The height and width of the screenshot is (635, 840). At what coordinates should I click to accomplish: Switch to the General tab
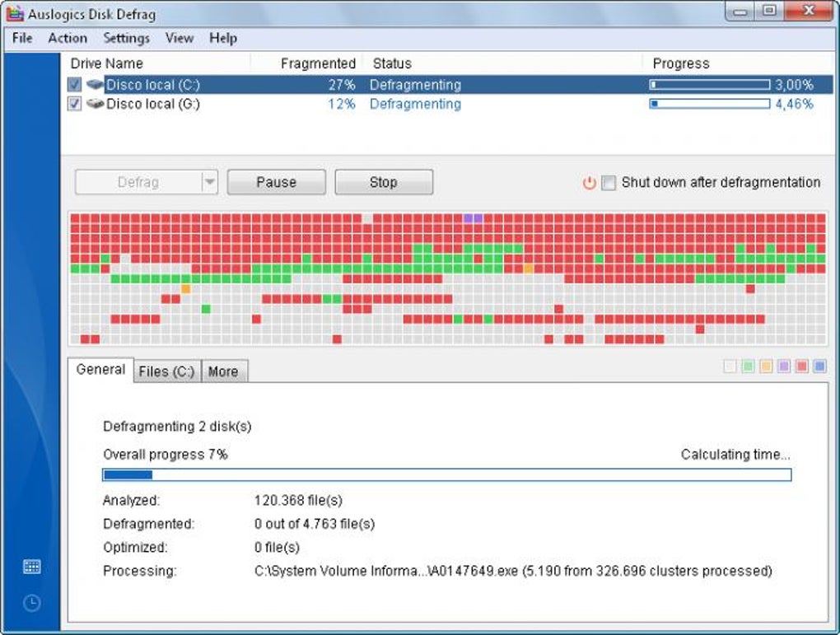(x=100, y=370)
